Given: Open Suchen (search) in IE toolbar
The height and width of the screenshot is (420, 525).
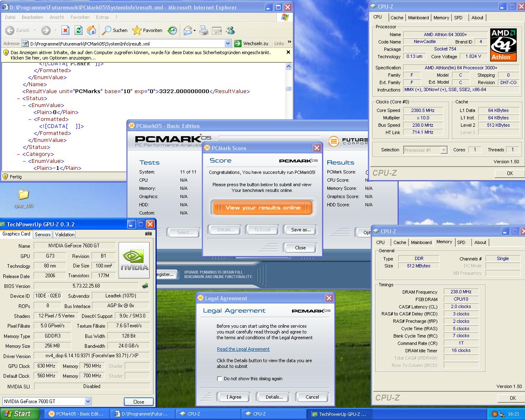Looking at the screenshot, I should (x=115, y=30).
